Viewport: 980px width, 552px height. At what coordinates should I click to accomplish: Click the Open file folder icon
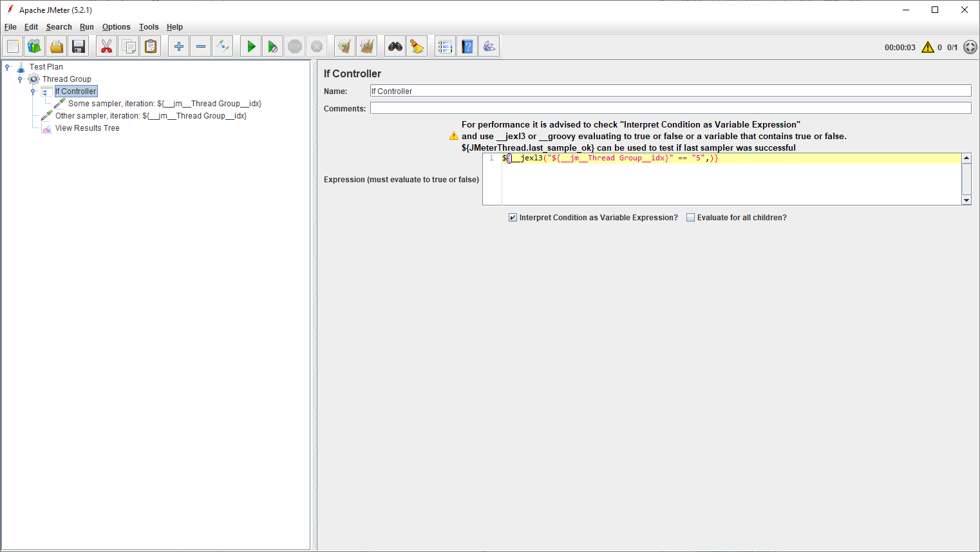click(57, 46)
